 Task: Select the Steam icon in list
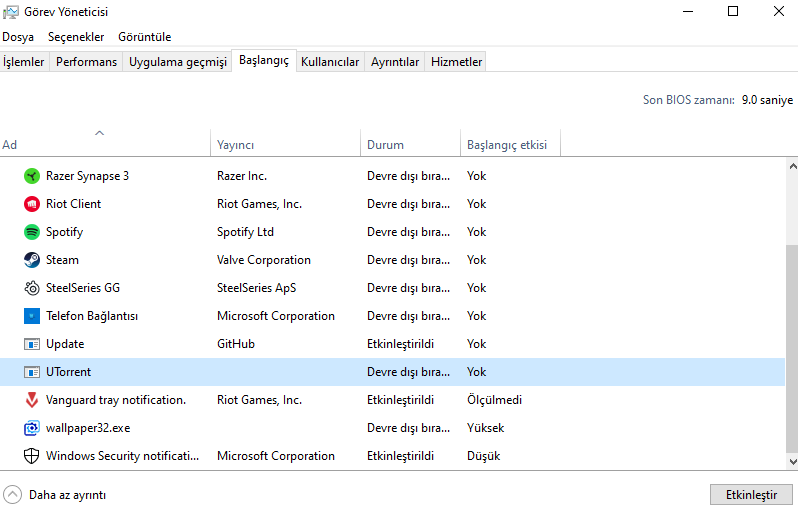tap(31, 260)
